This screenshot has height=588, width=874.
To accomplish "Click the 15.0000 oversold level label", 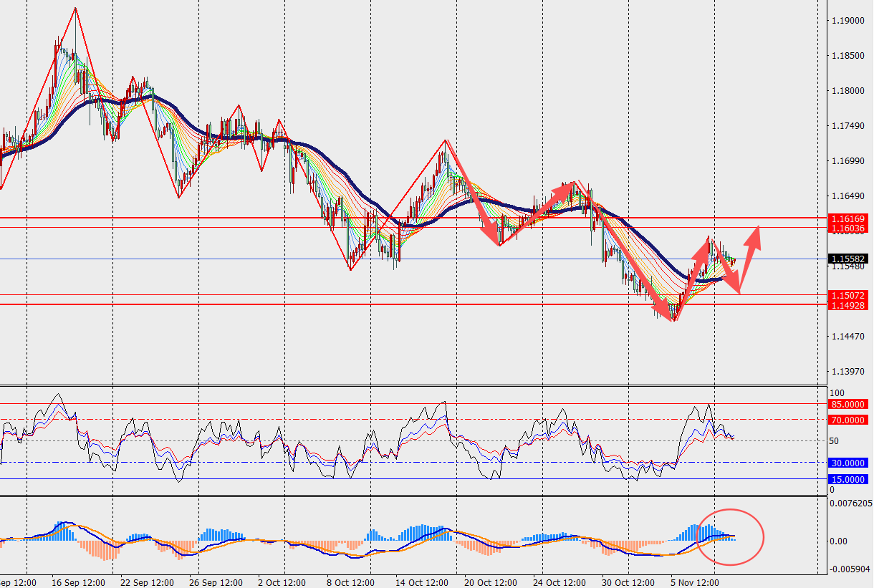I will pos(847,479).
